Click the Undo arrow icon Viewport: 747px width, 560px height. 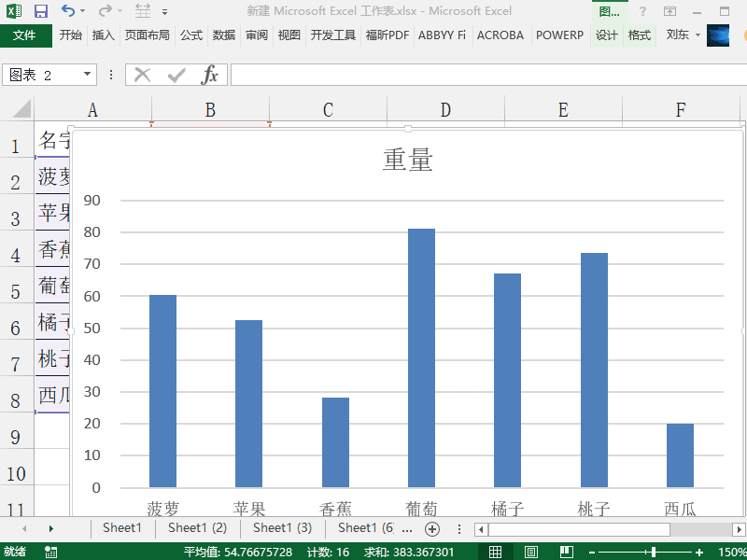[67, 11]
